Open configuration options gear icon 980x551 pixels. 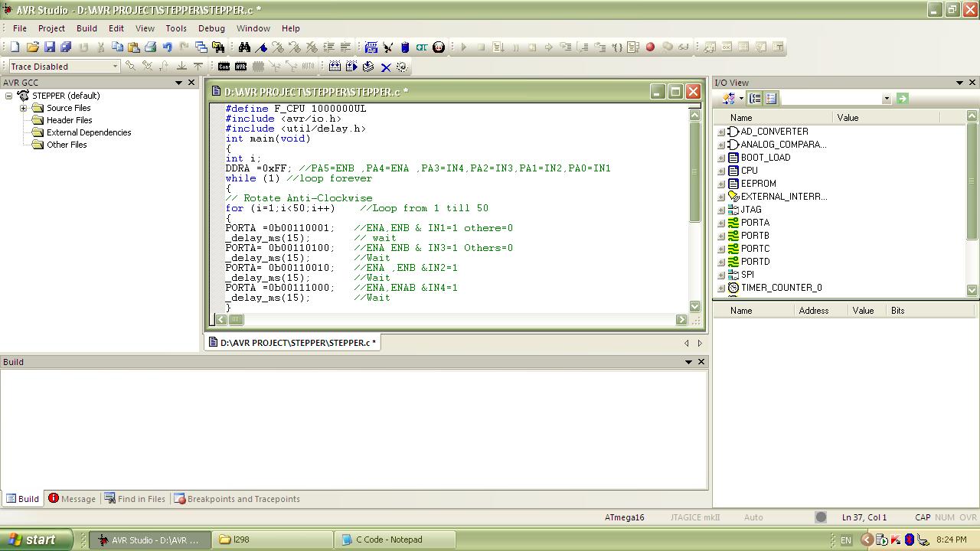point(402,67)
